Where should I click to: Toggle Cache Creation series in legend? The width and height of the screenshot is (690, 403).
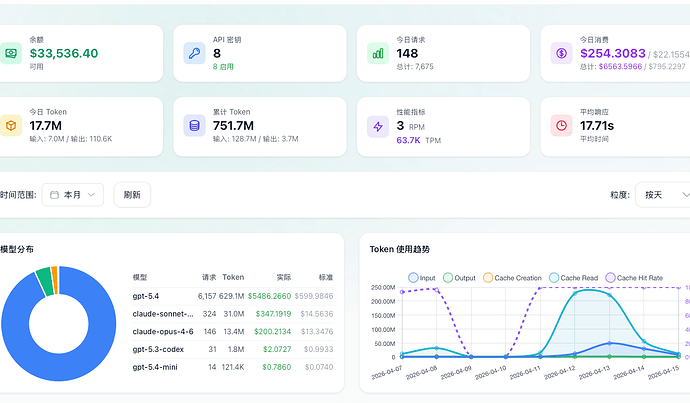(x=512, y=278)
